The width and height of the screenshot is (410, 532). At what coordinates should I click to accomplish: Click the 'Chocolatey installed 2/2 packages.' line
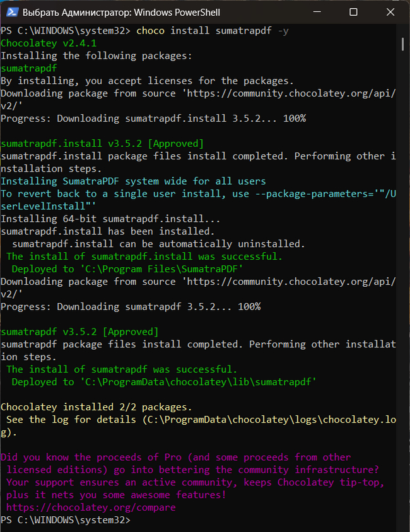pyautogui.click(x=96, y=407)
